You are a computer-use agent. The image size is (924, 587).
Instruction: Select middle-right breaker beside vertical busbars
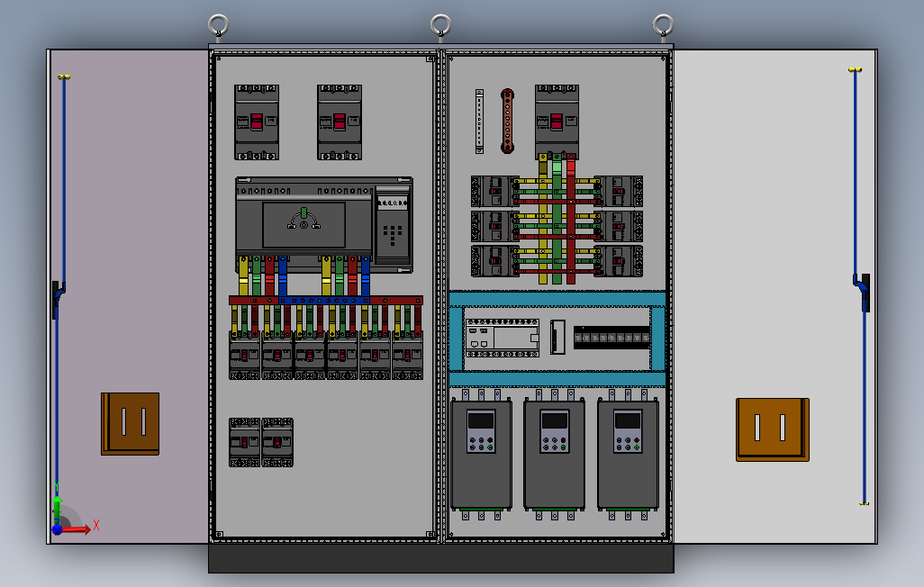(x=619, y=226)
